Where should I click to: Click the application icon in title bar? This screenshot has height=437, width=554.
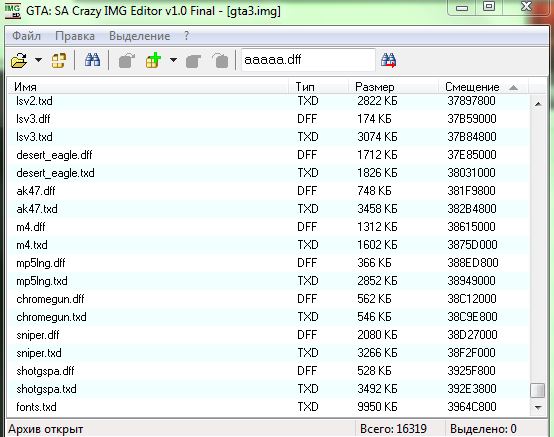(x=12, y=11)
